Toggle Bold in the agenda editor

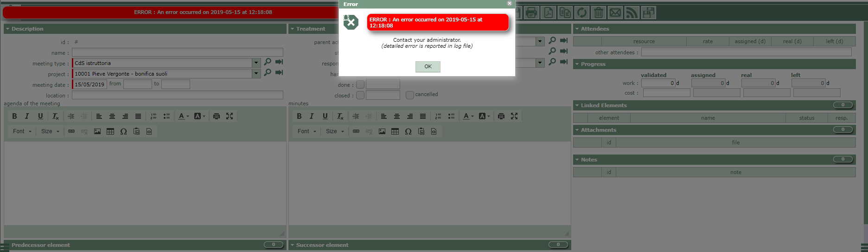[14, 116]
